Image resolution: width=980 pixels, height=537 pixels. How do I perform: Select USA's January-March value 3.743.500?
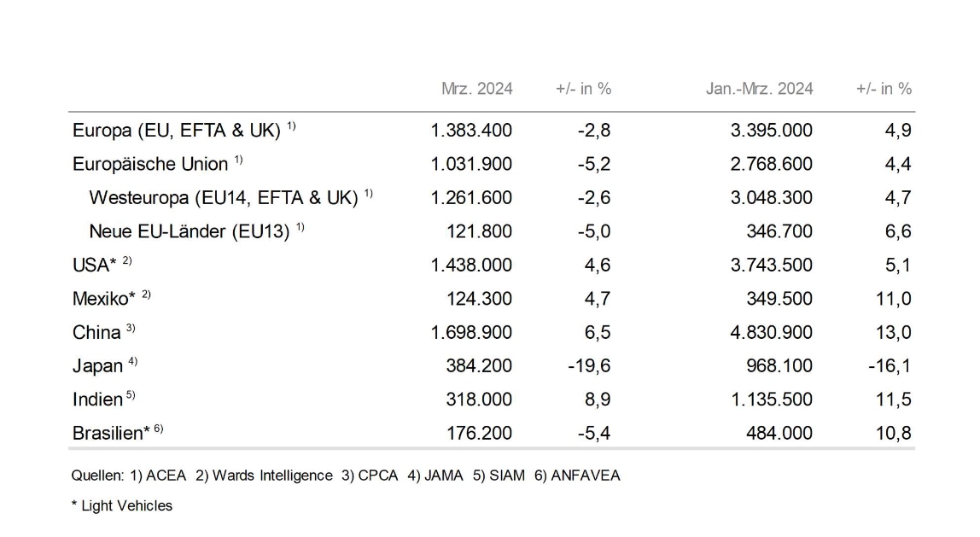point(772,266)
